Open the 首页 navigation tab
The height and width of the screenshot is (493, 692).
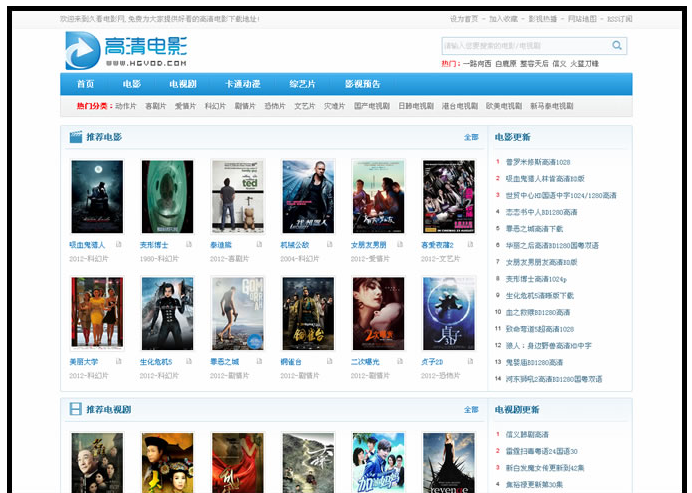[85, 84]
